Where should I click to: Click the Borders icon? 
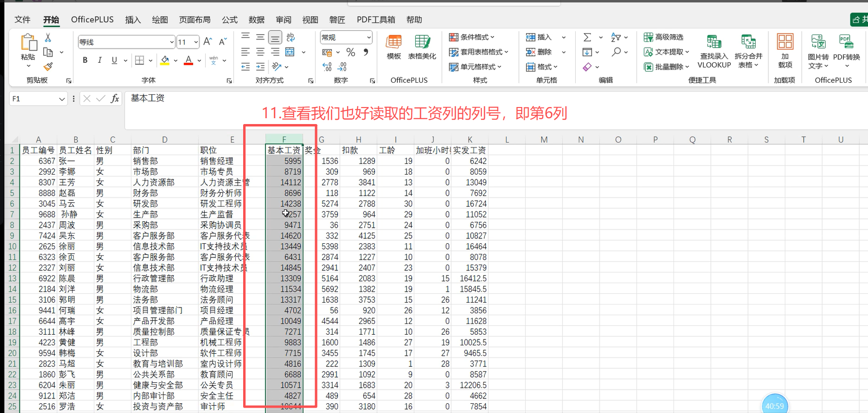tap(140, 60)
